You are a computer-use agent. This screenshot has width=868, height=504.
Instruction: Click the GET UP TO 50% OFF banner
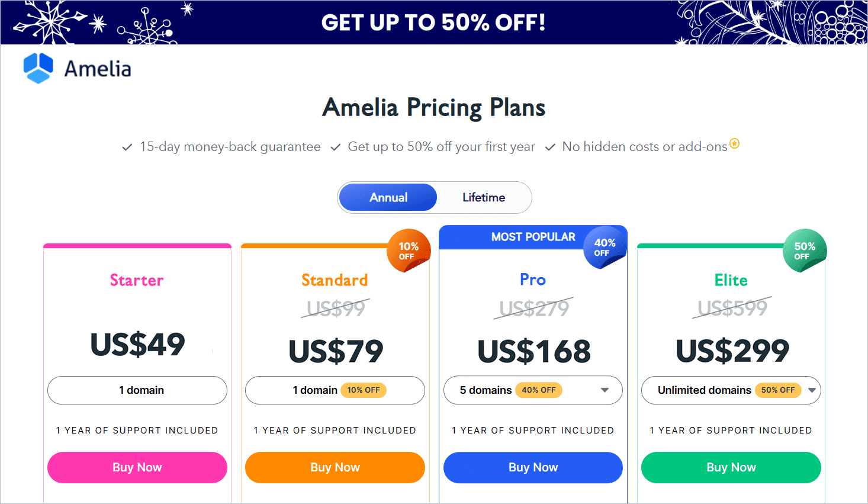coord(433,23)
